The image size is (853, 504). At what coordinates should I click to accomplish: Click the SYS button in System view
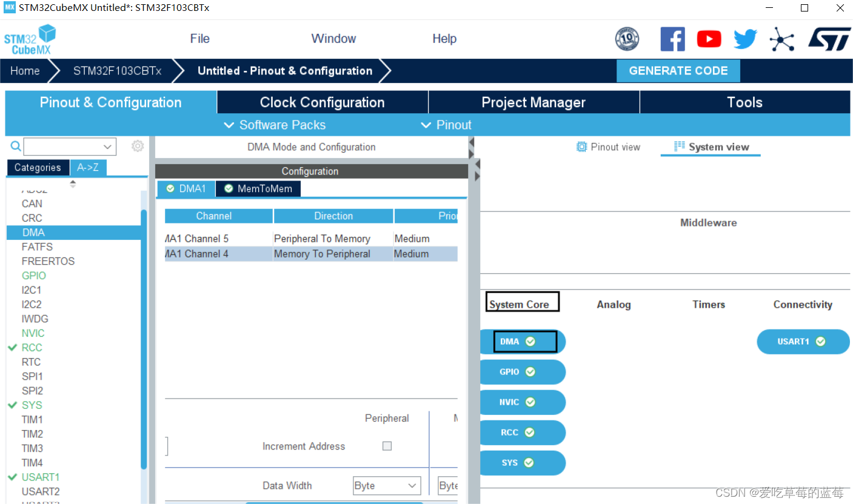(x=523, y=463)
